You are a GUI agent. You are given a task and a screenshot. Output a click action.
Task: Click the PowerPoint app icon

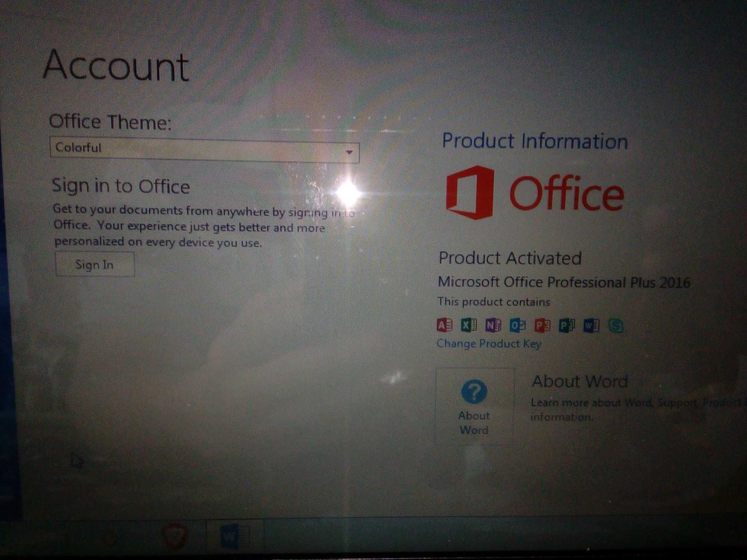[542, 326]
